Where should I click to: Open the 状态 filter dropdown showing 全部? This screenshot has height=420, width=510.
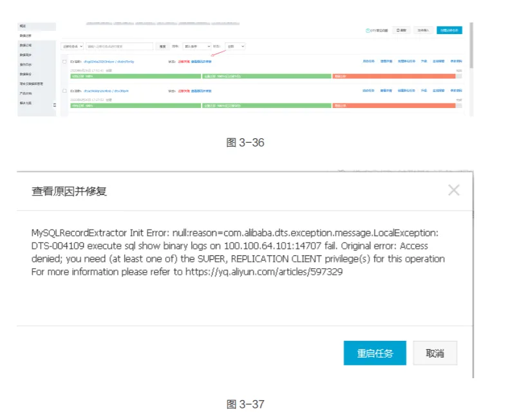coord(235,46)
